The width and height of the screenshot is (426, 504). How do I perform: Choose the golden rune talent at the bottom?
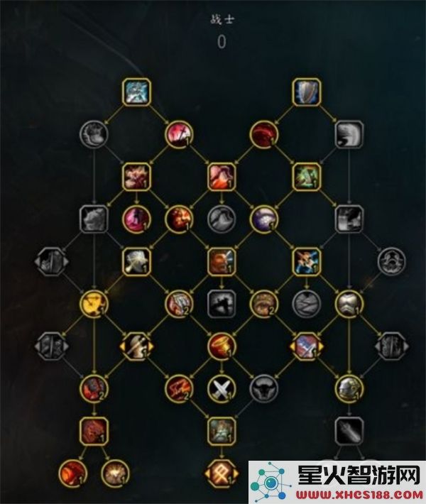point(222,473)
